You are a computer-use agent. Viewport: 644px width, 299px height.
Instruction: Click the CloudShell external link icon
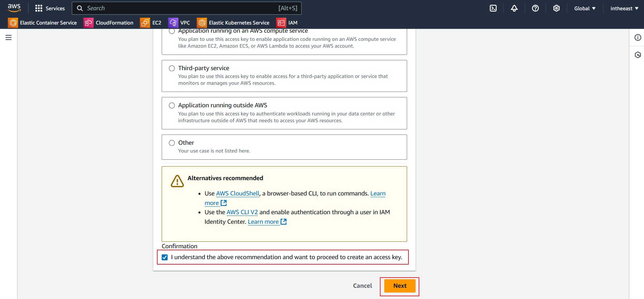pyautogui.click(x=224, y=203)
